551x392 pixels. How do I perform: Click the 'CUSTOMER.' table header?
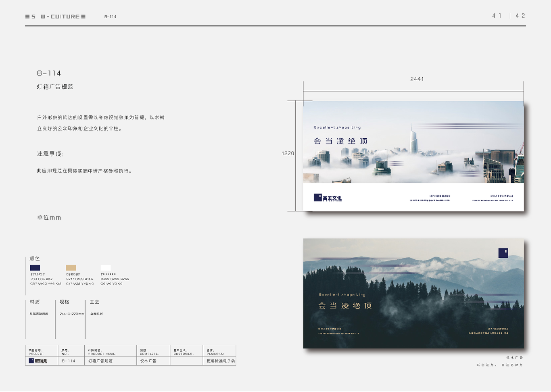184,354
